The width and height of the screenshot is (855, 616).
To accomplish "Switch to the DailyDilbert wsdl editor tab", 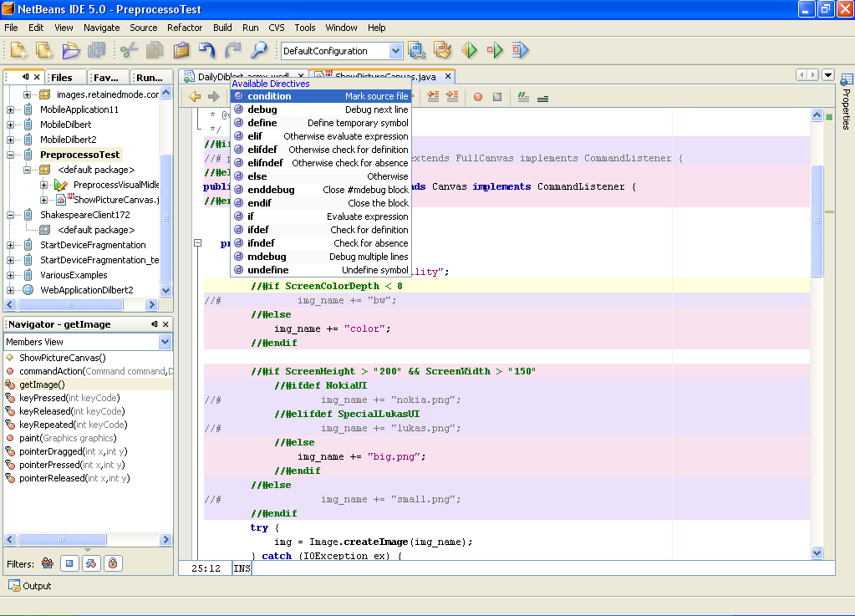I will tap(245, 77).
